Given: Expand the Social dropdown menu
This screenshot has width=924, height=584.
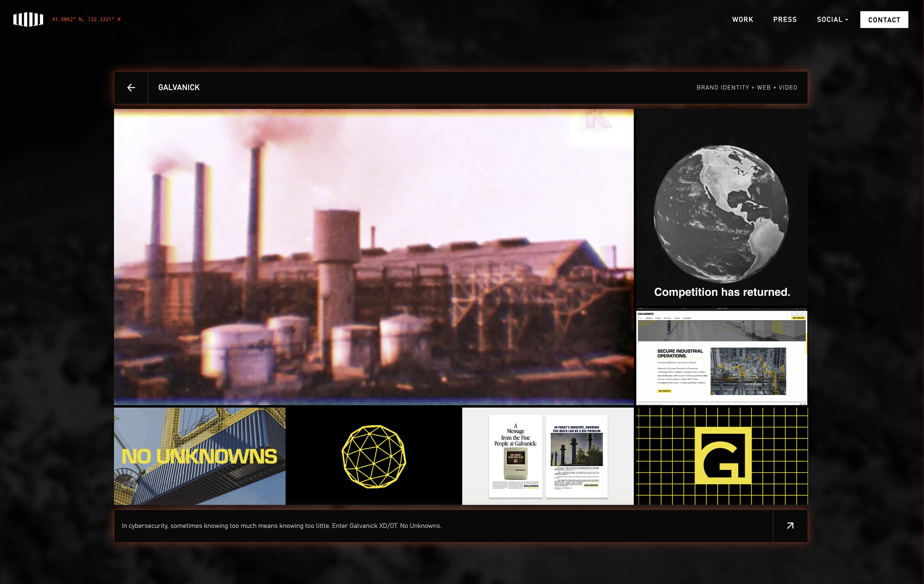Looking at the screenshot, I should 832,20.
